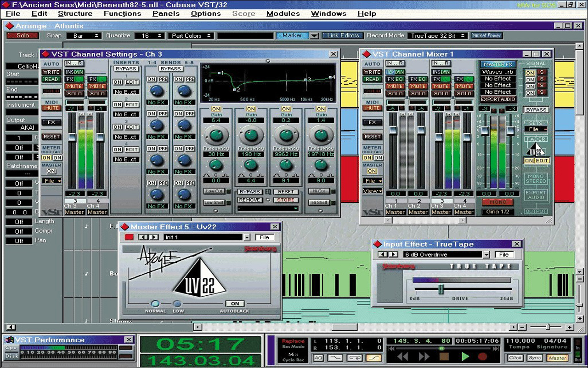Click the Gain knob above 30 Hz frequency

pyautogui.click(x=216, y=135)
